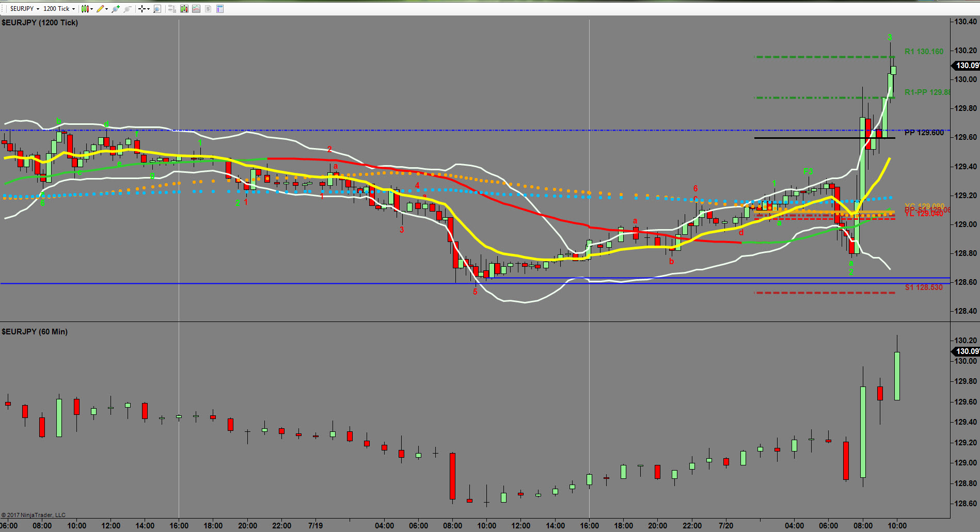Viewport: 980px width, 532px height.
Task: Open the $EURJPY instrument selector dropdown
Action: point(24,9)
